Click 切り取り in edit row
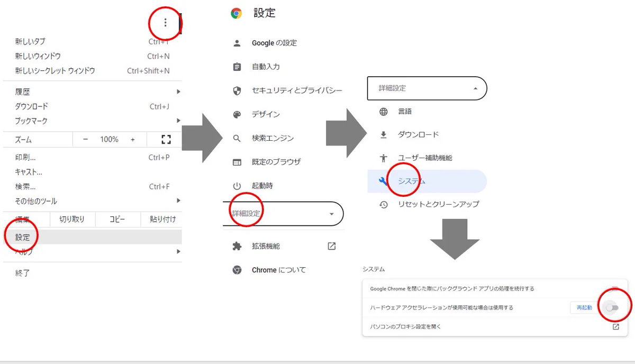Screen dimensions: 635x364 point(72,219)
